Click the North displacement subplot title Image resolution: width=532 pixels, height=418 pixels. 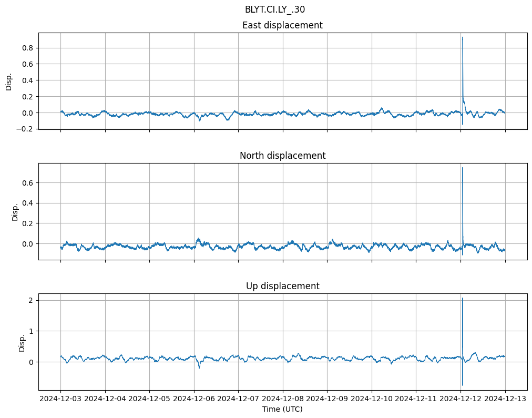[282, 156]
